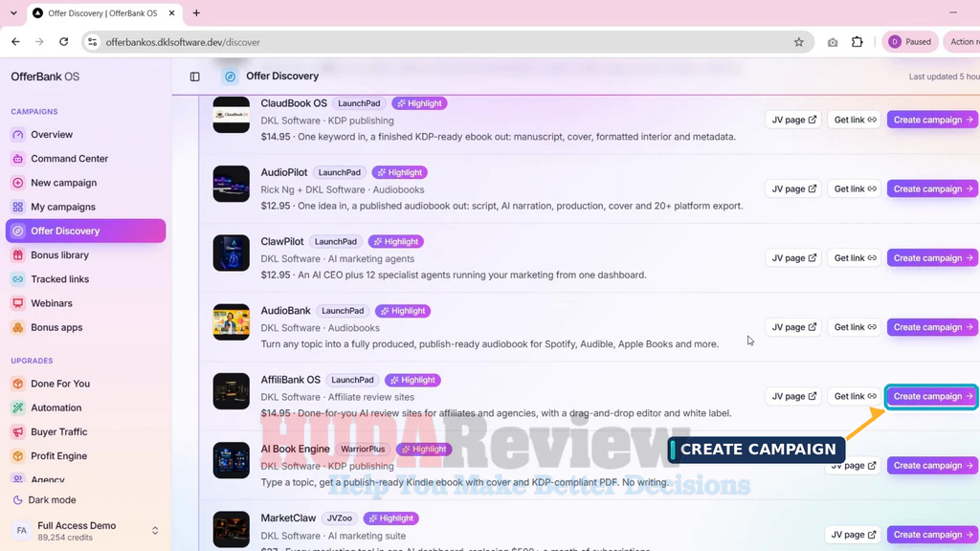Click the ClawPilot product thumbnail
The height and width of the screenshot is (551, 980).
(x=232, y=253)
